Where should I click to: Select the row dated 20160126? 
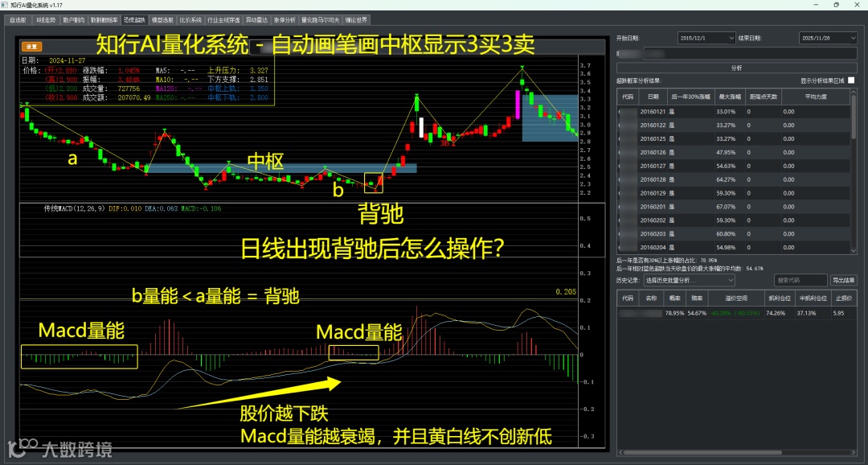pos(734,152)
